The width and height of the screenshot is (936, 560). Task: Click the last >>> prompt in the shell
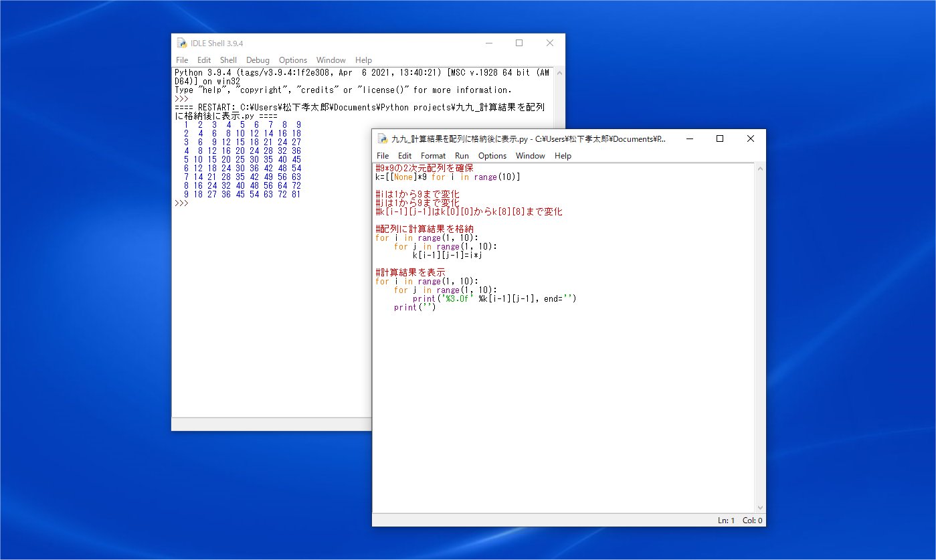tap(181, 203)
